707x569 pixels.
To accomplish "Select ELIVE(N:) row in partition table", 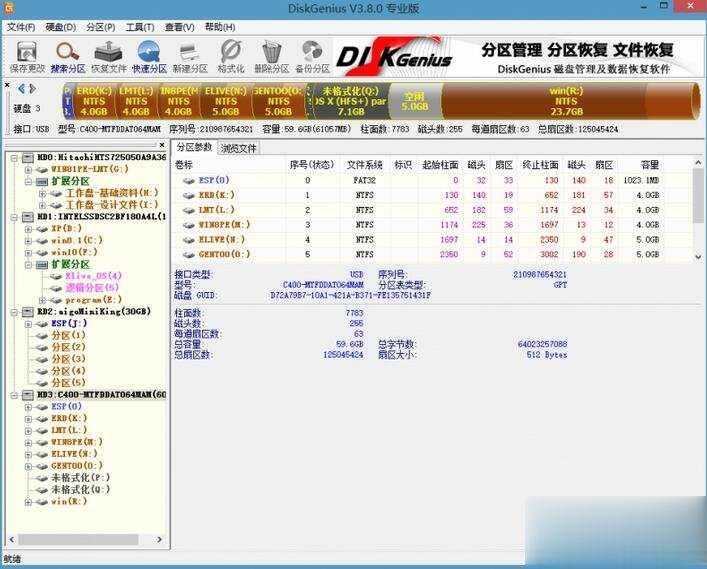I will point(417,239).
